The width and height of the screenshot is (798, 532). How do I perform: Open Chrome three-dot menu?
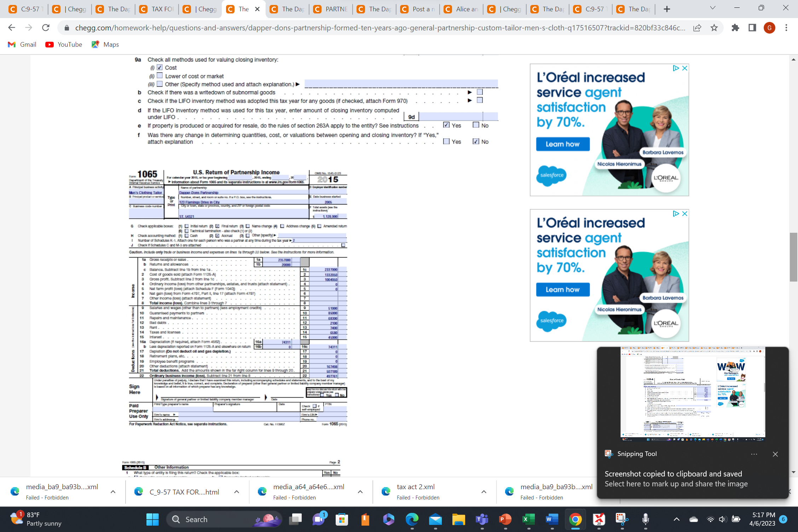786,28
